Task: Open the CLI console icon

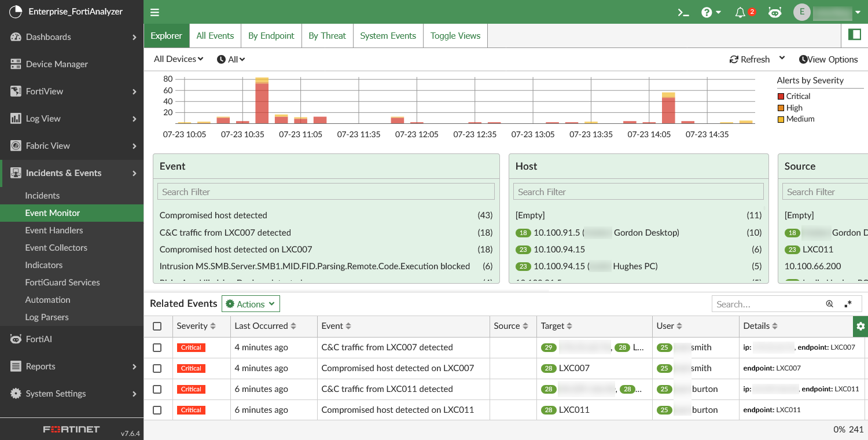Action: (x=683, y=12)
